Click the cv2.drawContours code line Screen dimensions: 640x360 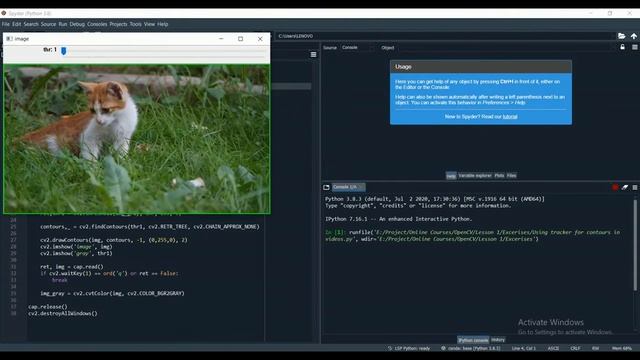tap(114, 240)
